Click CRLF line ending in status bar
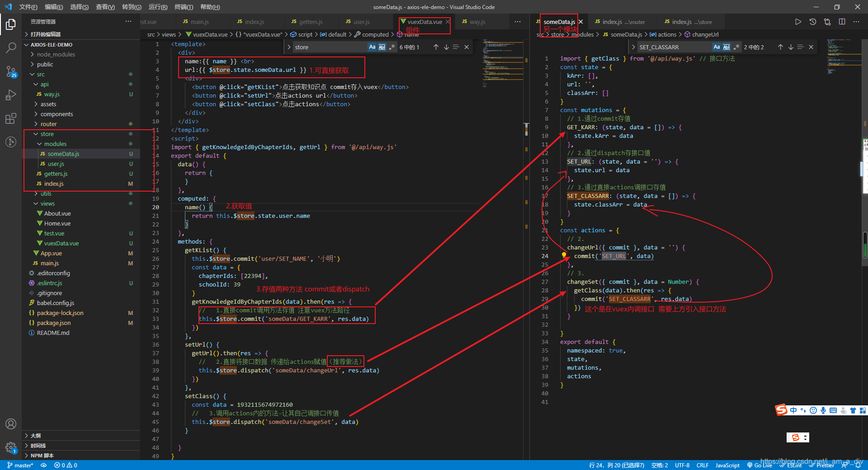This screenshot has height=470, width=868. pos(703,465)
